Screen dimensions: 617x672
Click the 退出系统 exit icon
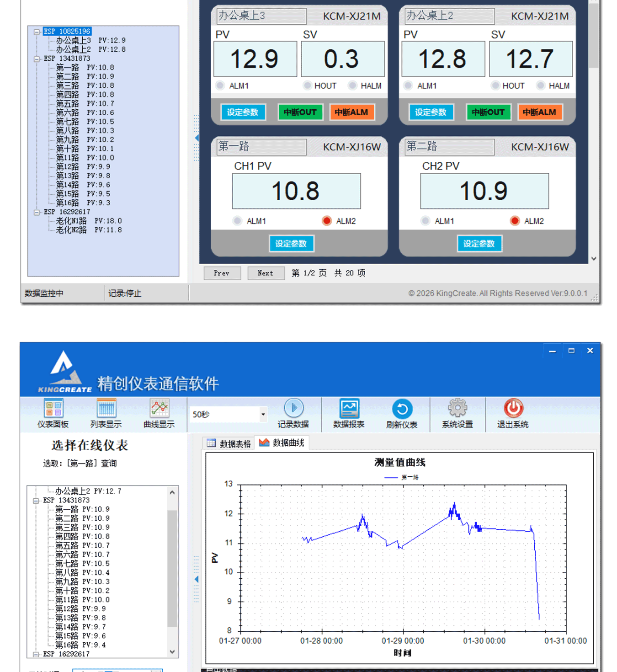pyautogui.click(x=513, y=413)
